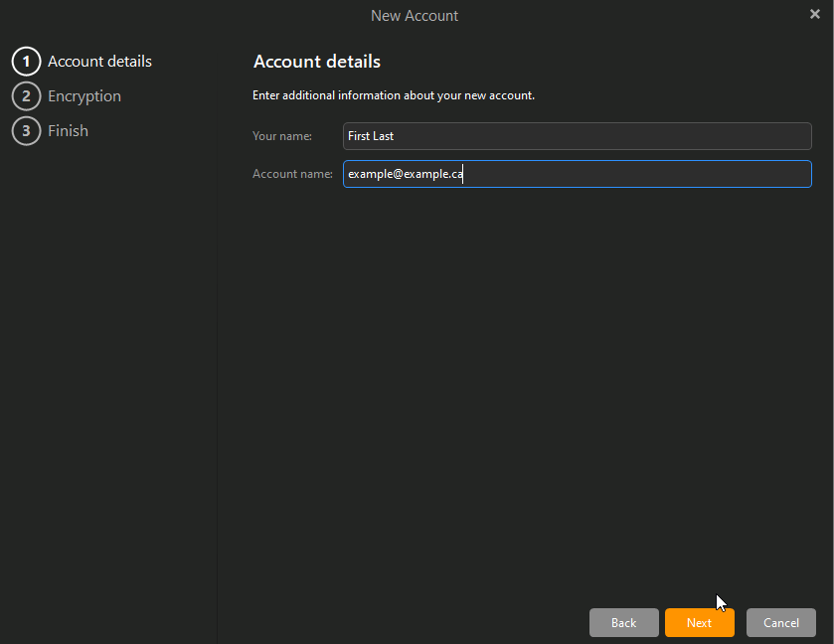Click the 'Account name:' label
The height and width of the screenshot is (644, 834).
292,174
